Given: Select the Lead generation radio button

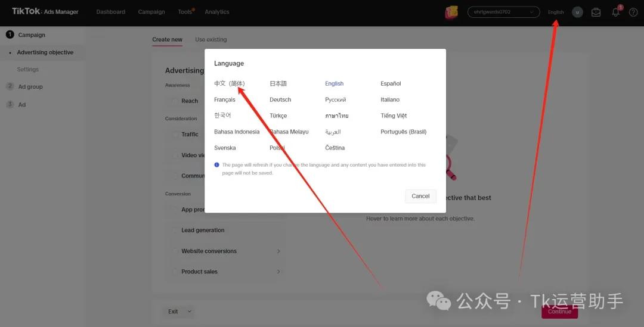Looking at the screenshot, I should coord(175,231).
